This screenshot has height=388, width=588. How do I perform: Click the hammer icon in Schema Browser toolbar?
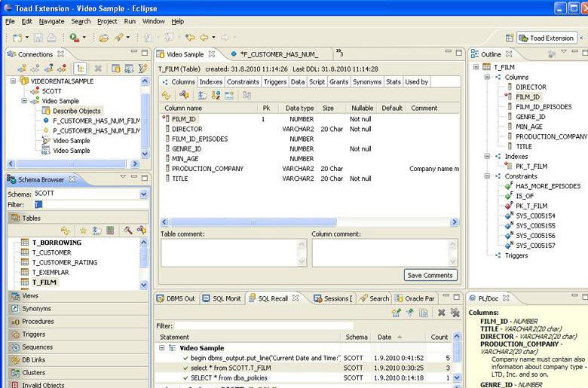[x=128, y=230]
